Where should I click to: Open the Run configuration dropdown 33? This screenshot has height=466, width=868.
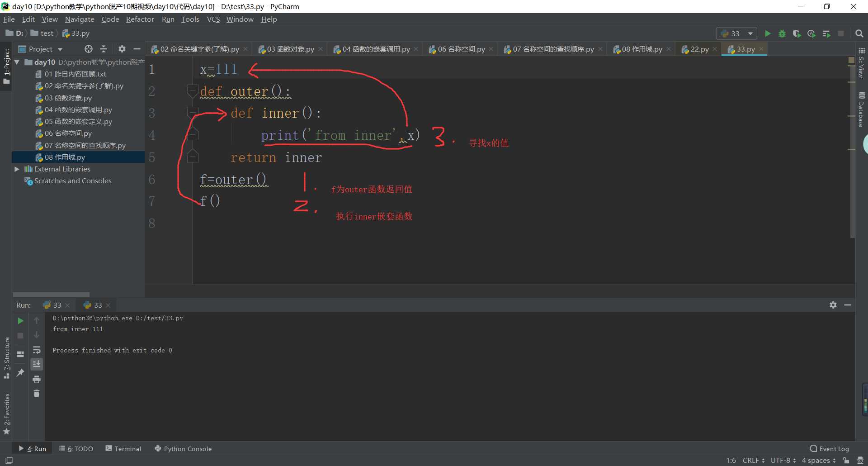pyautogui.click(x=737, y=33)
